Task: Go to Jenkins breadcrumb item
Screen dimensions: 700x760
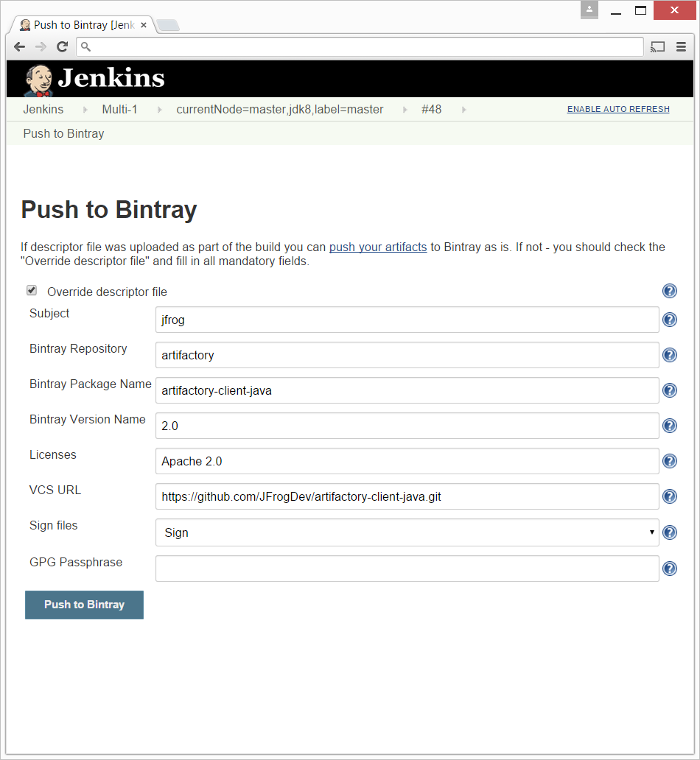Action: click(x=43, y=110)
